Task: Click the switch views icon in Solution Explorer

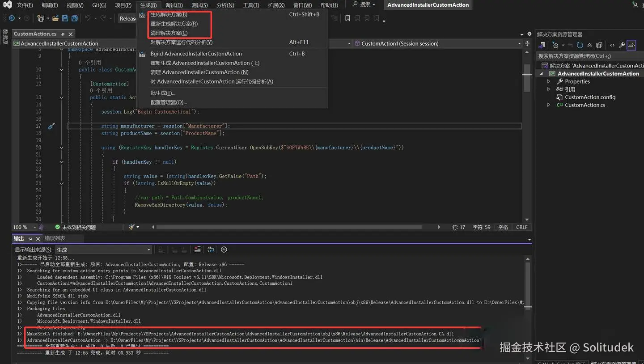Action: 542,45
